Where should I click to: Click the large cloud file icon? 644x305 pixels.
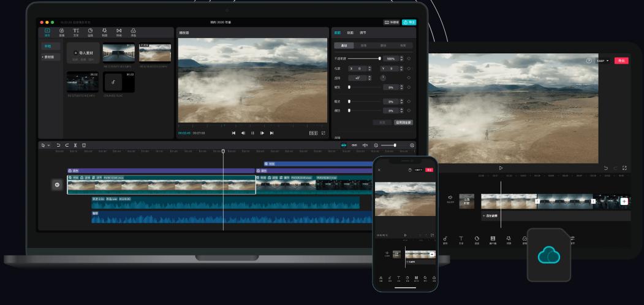(x=548, y=255)
